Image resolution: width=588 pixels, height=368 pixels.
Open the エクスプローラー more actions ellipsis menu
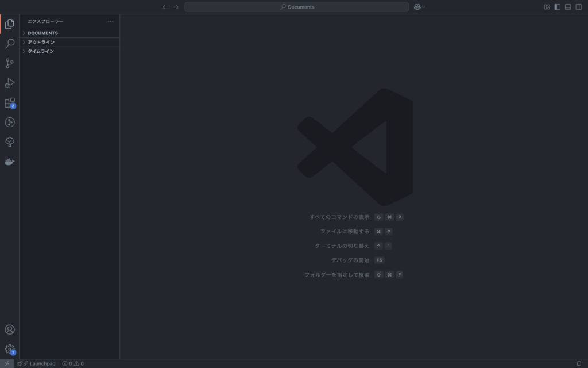[x=111, y=21]
